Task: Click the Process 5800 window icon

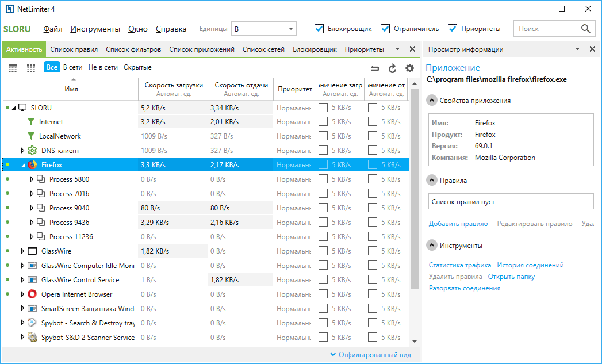Action: point(41,179)
